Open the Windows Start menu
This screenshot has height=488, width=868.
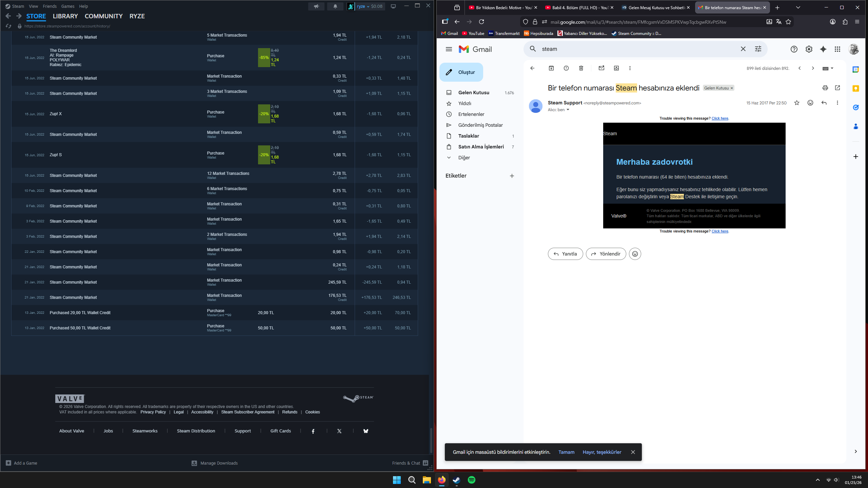397,480
